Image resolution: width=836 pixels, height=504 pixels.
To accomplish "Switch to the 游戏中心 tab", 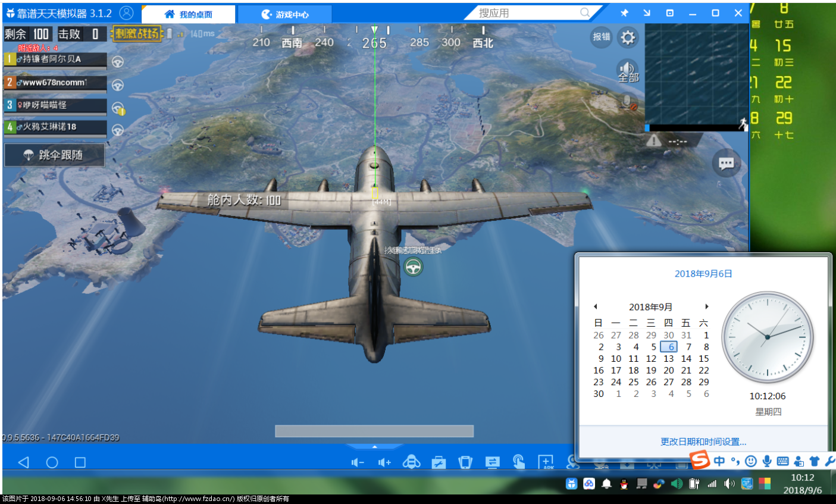I will [285, 14].
